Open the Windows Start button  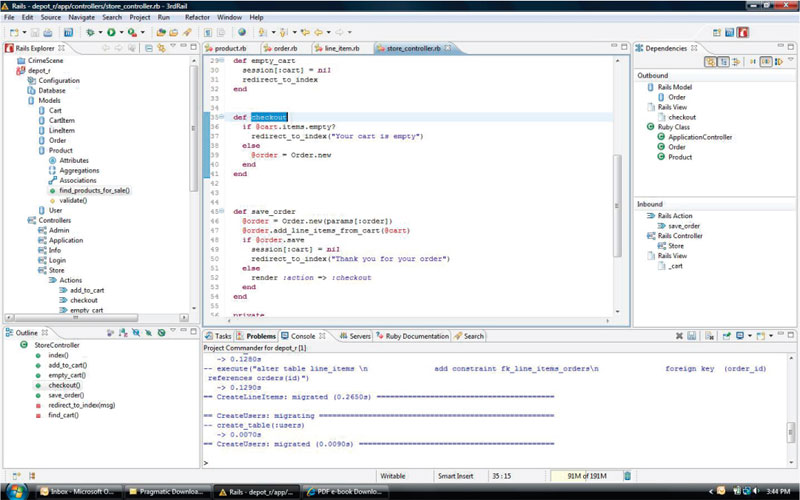(17, 491)
